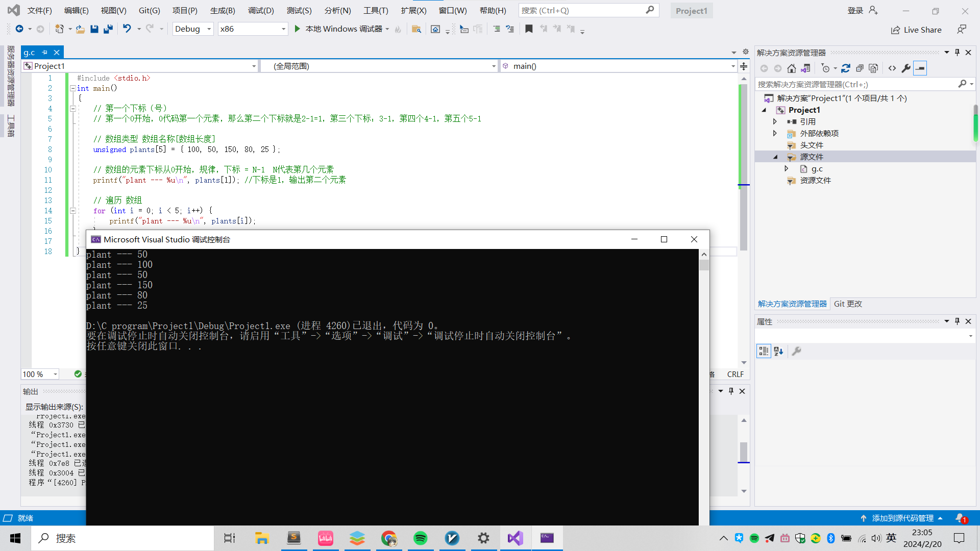Click Spotify icon in taskbar

(x=421, y=538)
